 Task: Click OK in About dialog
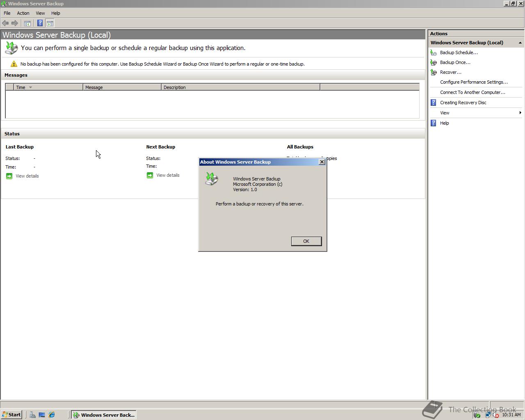pyautogui.click(x=306, y=241)
